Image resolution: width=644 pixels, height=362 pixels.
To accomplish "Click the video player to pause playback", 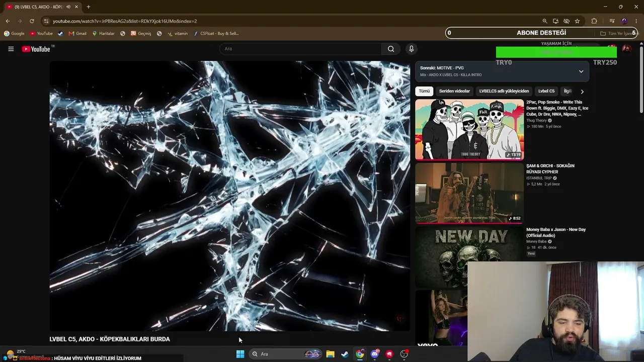I will [230, 196].
